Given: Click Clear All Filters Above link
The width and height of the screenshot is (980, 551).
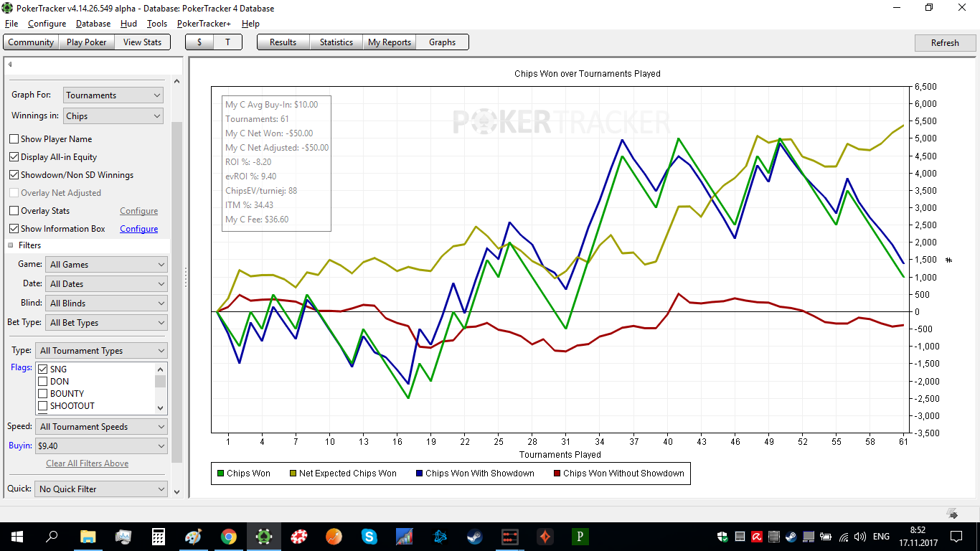Looking at the screenshot, I should [x=88, y=463].
